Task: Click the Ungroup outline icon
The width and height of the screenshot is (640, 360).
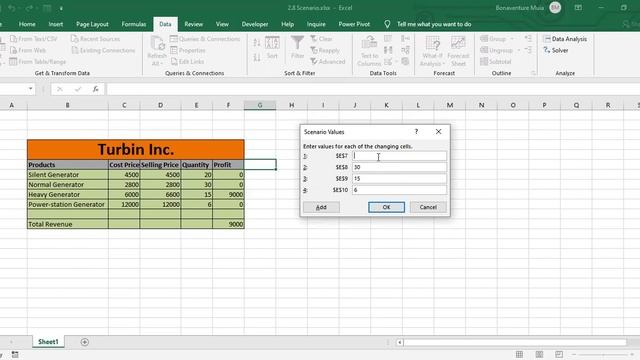Action: (x=484, y=50)
